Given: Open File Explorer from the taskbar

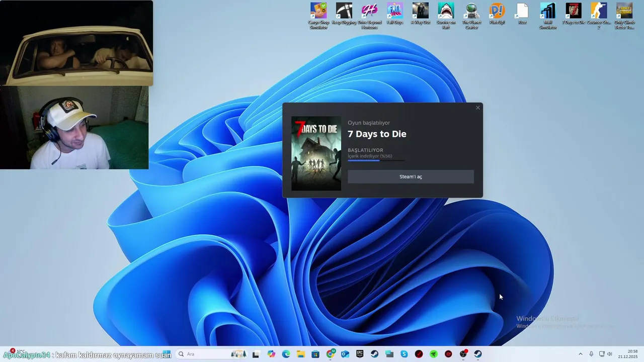Looking at the screenshot, I should click(x=300, y=354).
